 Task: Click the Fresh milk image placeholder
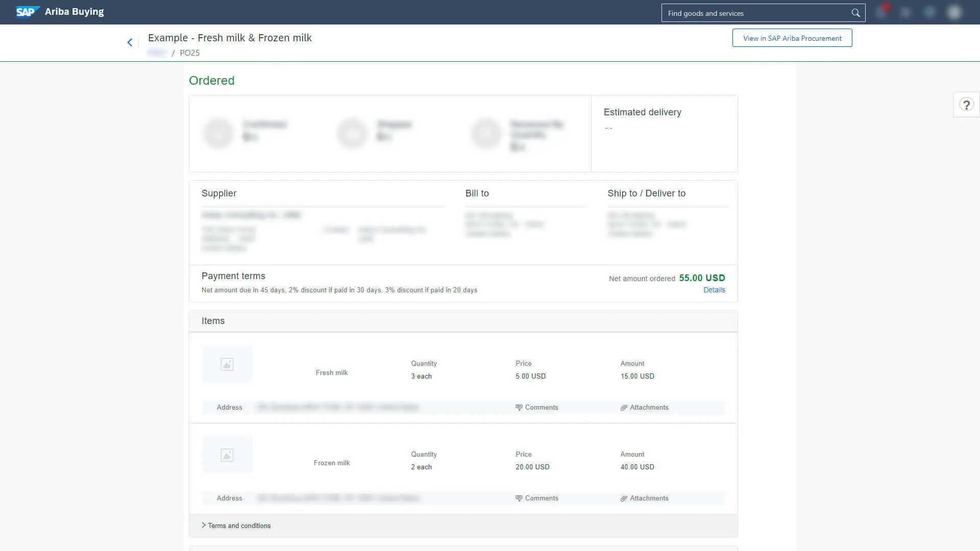click(x=227, y=364)
